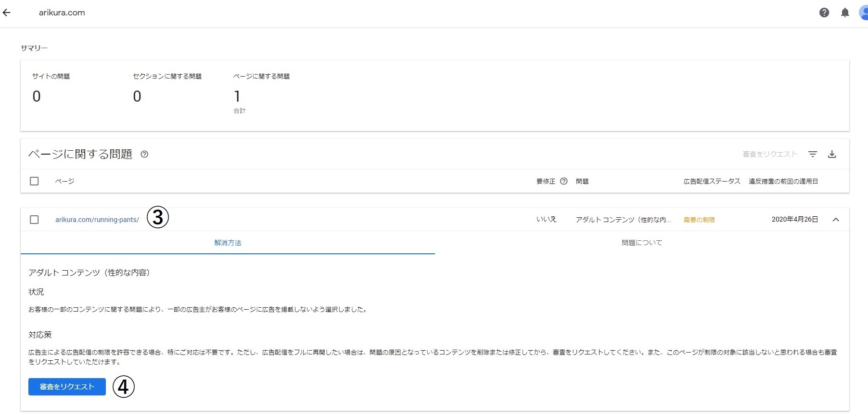Click the blue 審査をリクエスト button
Image resolution: width=868 pixels, height=420 pixels.
(x=67, y=387)
